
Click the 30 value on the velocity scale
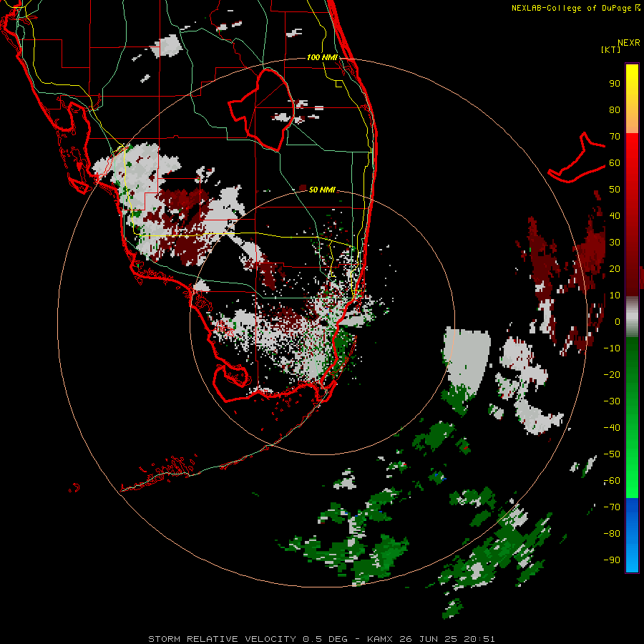[615, 243]
